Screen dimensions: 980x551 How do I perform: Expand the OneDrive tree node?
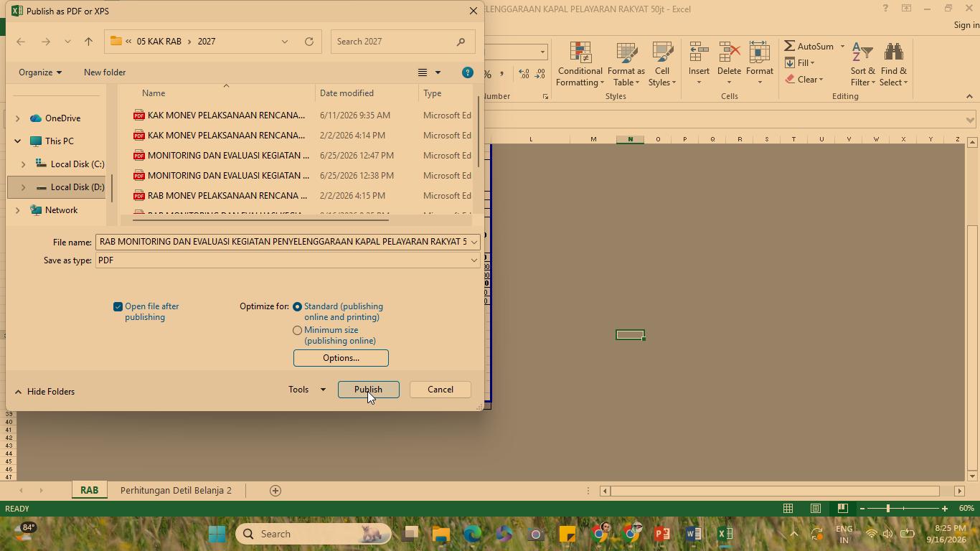[x=17, y=118]
